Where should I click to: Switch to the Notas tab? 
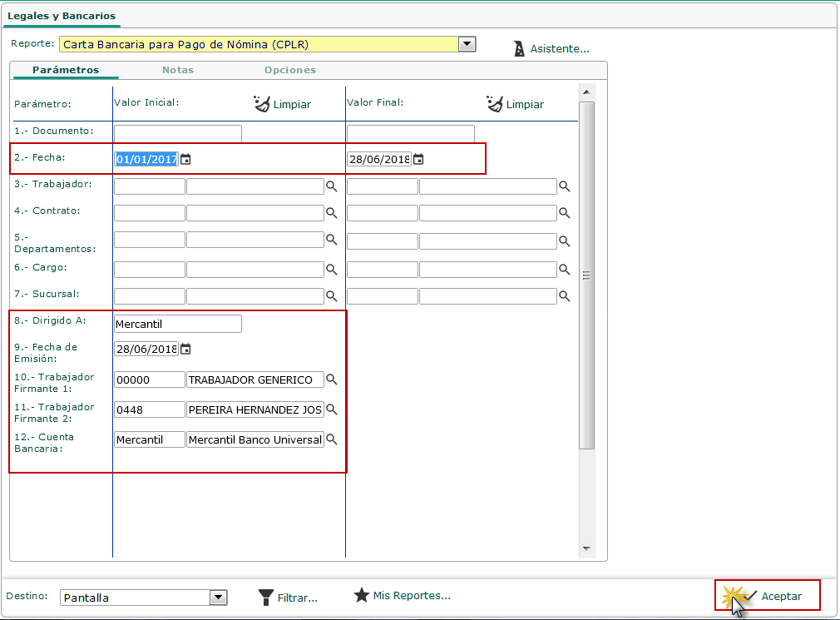[x=178, y=70]
